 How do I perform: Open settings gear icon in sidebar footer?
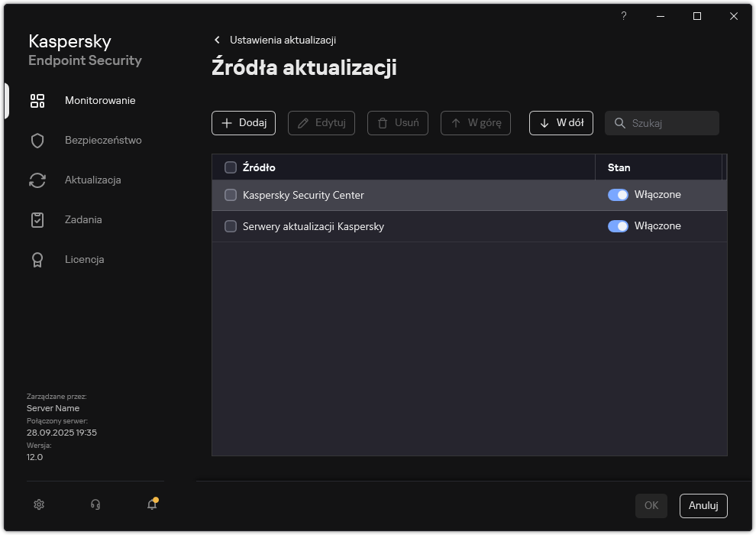coord(39,504)
